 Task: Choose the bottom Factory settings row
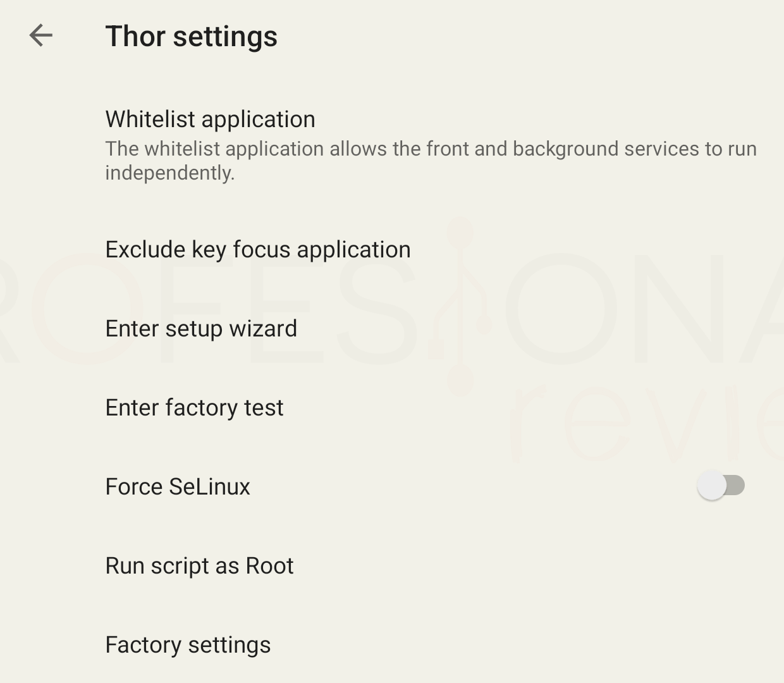tap(392, 645)
